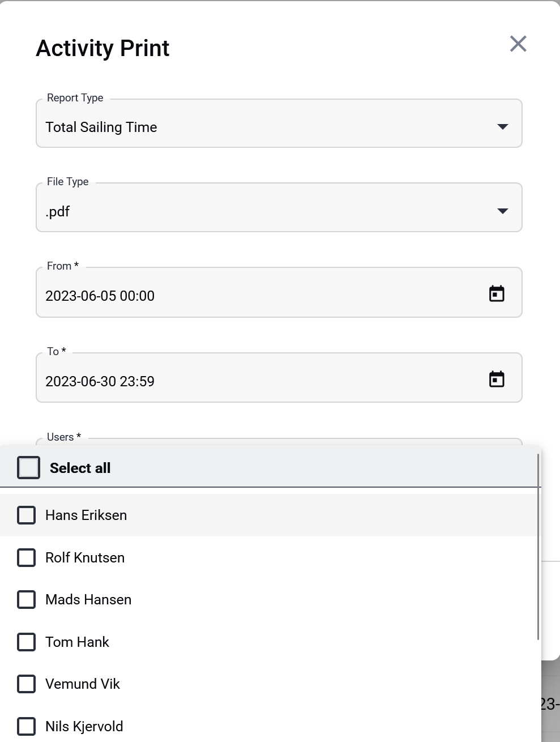Screen dimensions: 560x742
Task: Choose Tom Hank from users list
Action: coord(270,642)
